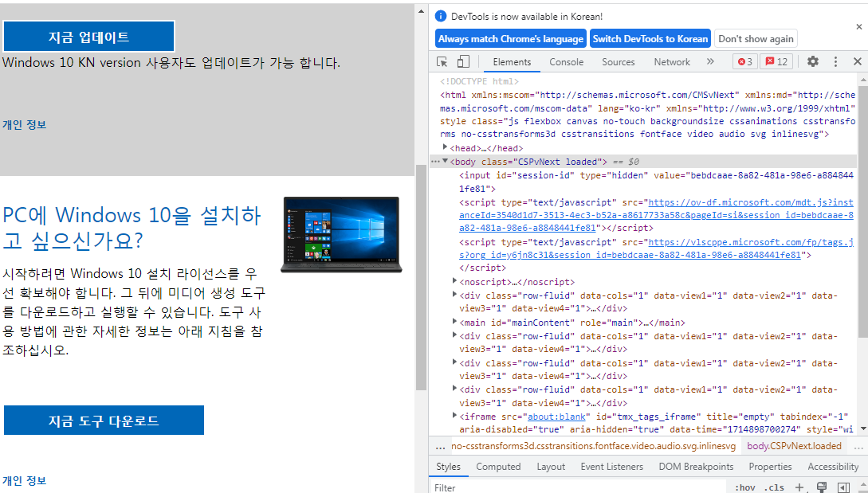868x493 pixels.
Task: Toggle the :hov element state button
Action: point(745,487)
